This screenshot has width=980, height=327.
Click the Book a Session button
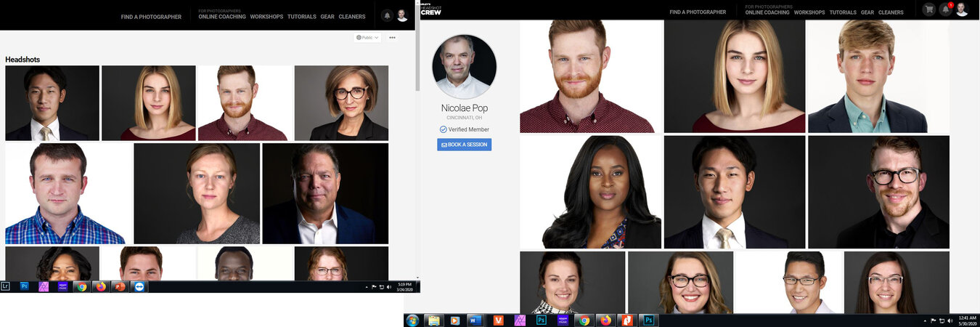[464, 145]
